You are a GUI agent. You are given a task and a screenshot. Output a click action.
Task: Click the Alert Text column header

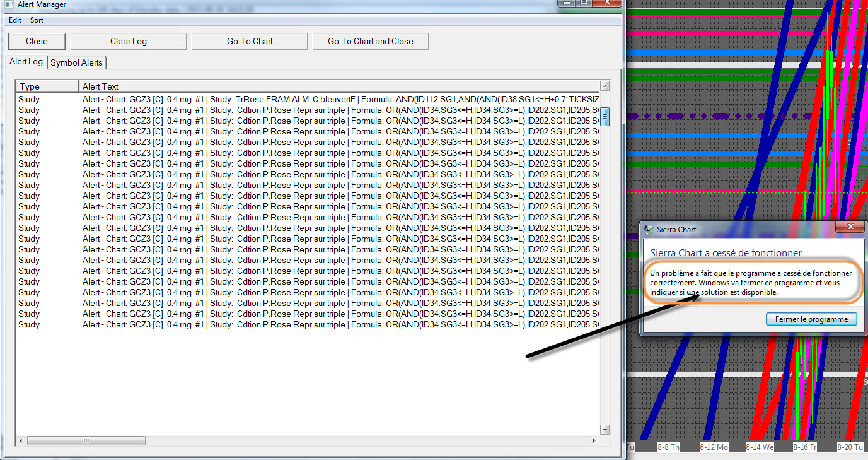point(339,86)
